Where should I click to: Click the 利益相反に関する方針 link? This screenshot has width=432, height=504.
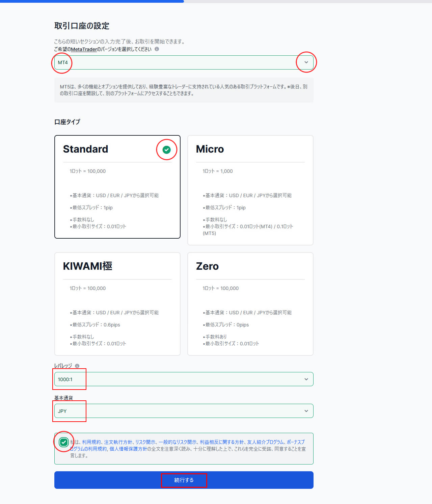222,442
